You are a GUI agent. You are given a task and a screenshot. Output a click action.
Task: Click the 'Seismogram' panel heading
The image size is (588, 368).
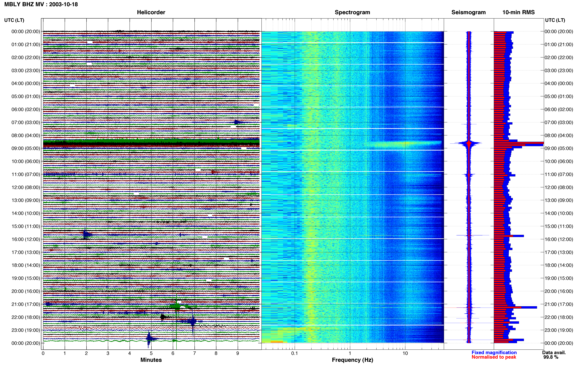[x=469, y=12]
